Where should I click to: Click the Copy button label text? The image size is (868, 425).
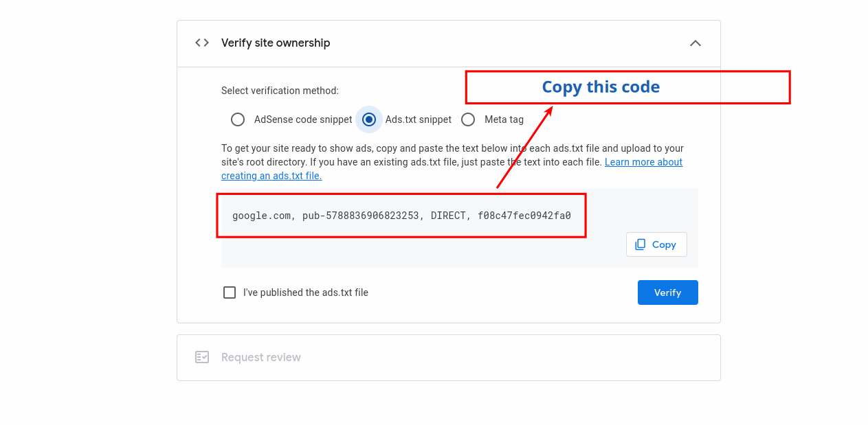pos(664,244)
